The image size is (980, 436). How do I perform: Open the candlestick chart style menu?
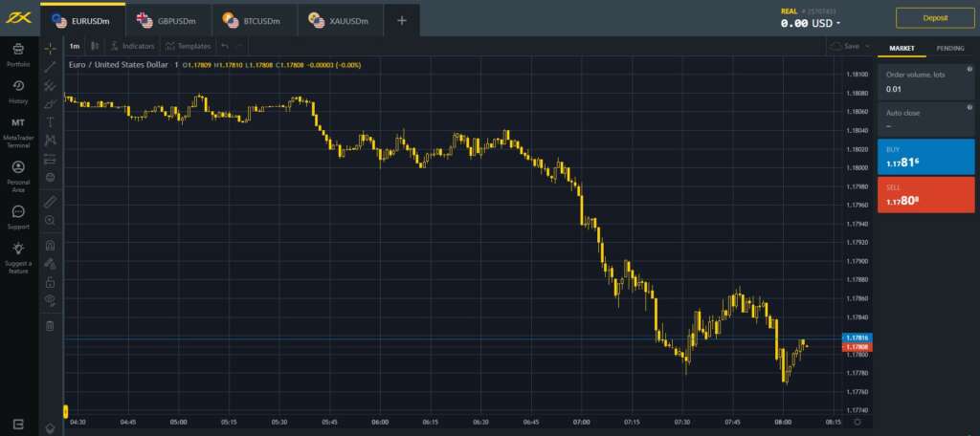[x=95, y=46]
